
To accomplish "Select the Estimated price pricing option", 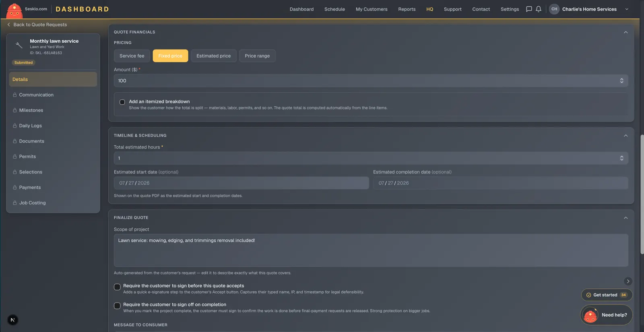I will 214,56.
